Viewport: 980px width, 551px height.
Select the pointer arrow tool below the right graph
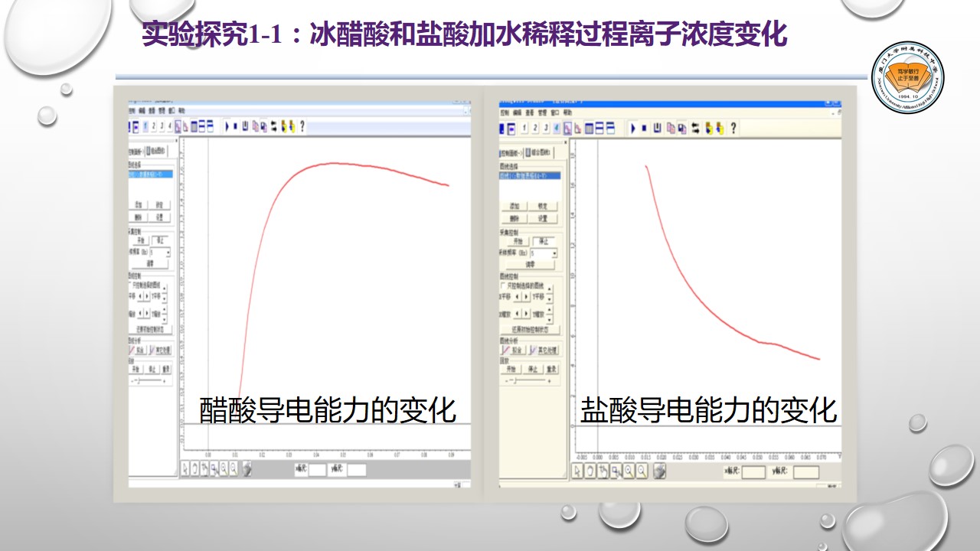(577, 471)
